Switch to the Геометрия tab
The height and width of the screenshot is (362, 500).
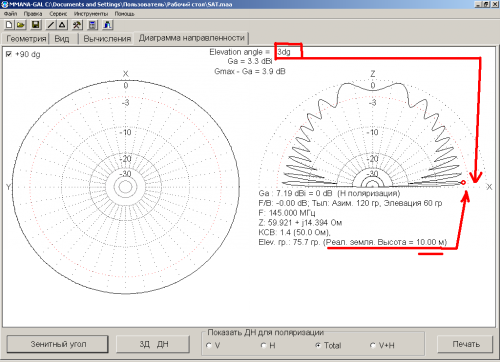click(26, 39)
